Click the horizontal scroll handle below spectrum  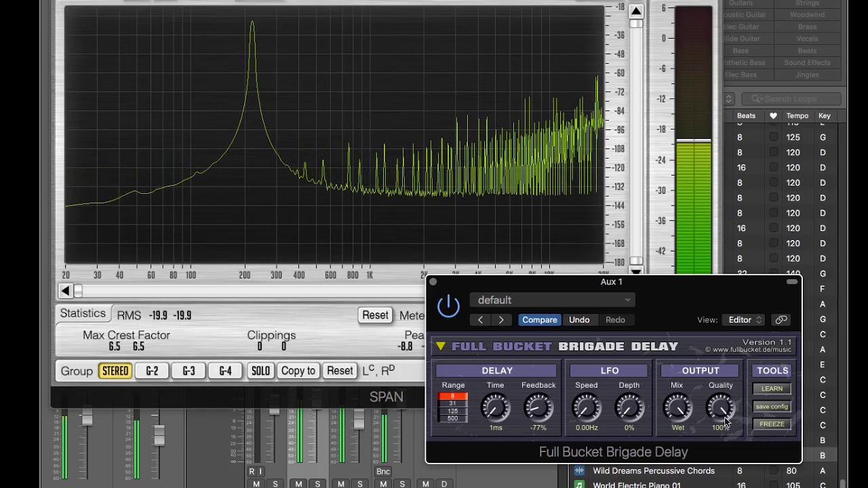pyautogui.click(x=78, y=291)
